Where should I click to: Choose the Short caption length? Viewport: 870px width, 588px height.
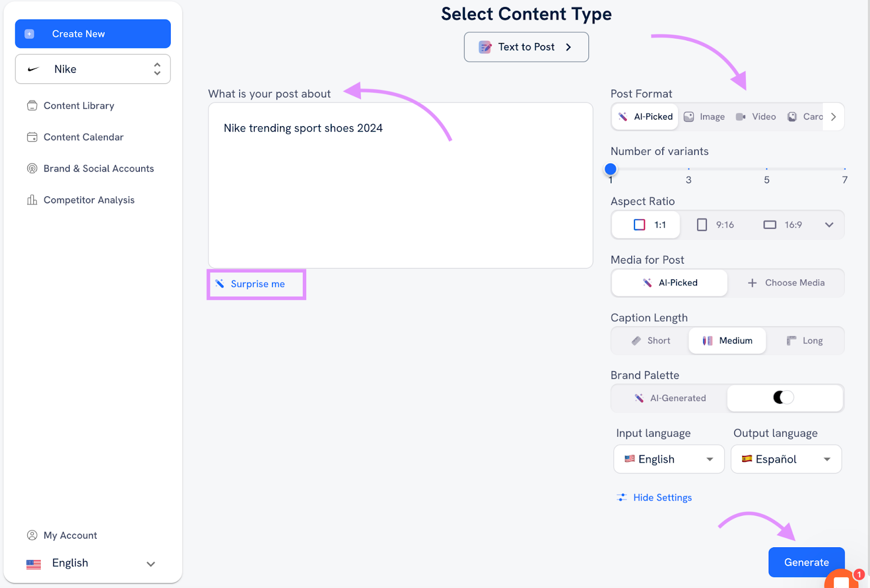(x=651, y=341)
